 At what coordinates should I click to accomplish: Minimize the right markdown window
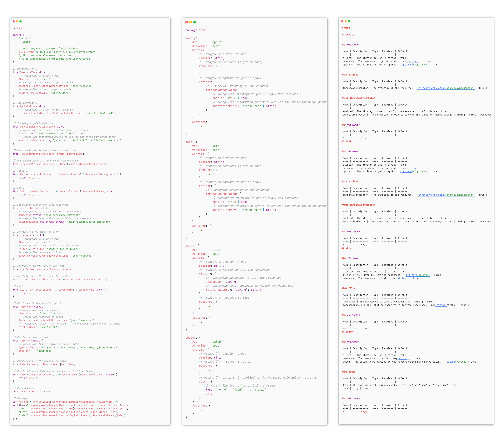(346, 21)
